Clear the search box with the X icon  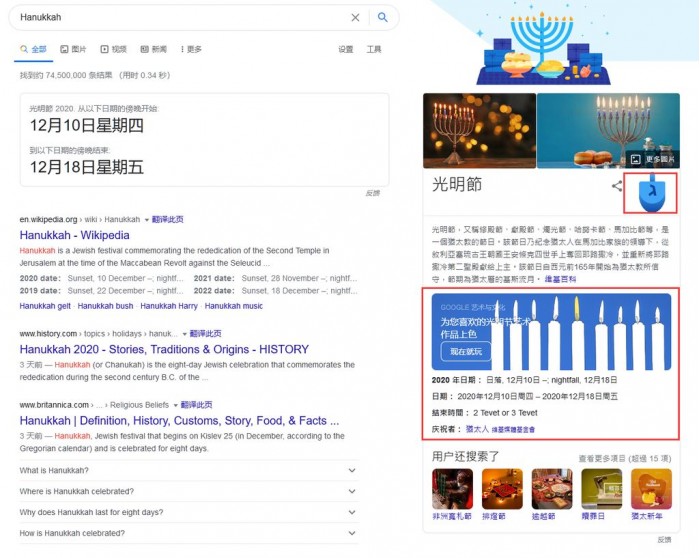[355, 18]
